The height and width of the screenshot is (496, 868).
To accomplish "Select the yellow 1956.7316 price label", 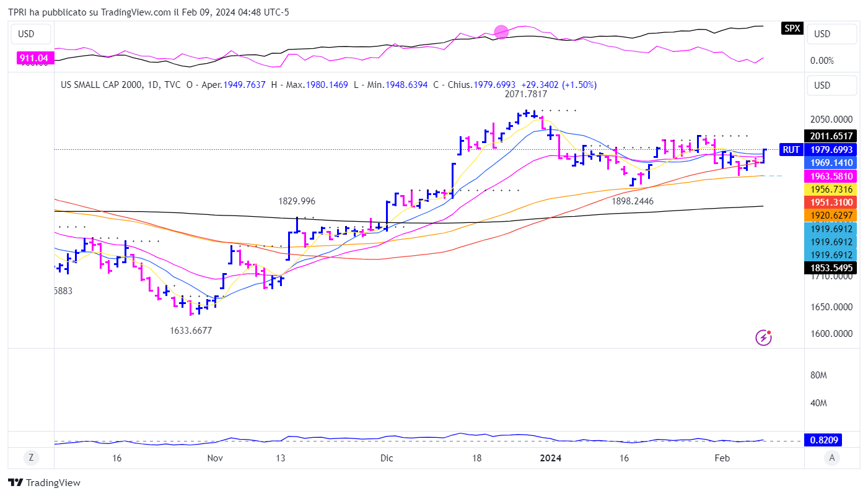I will click(830, 189).
